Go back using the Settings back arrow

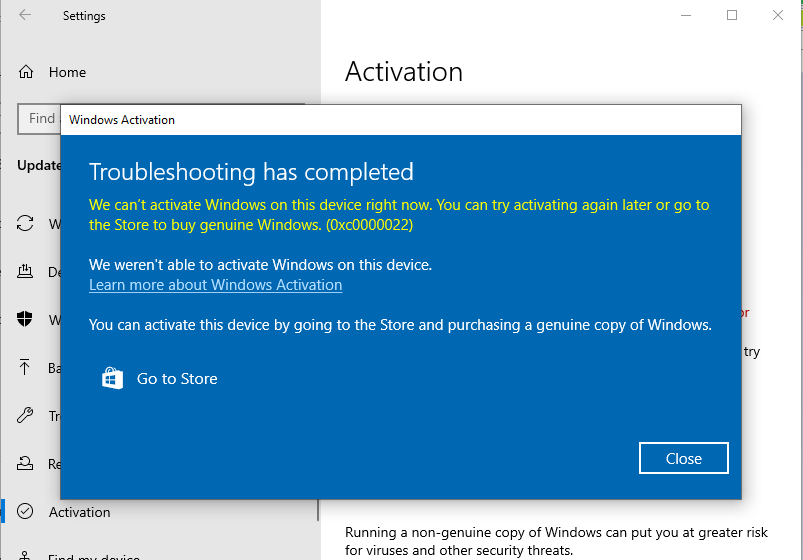click(x=25, y=15)
